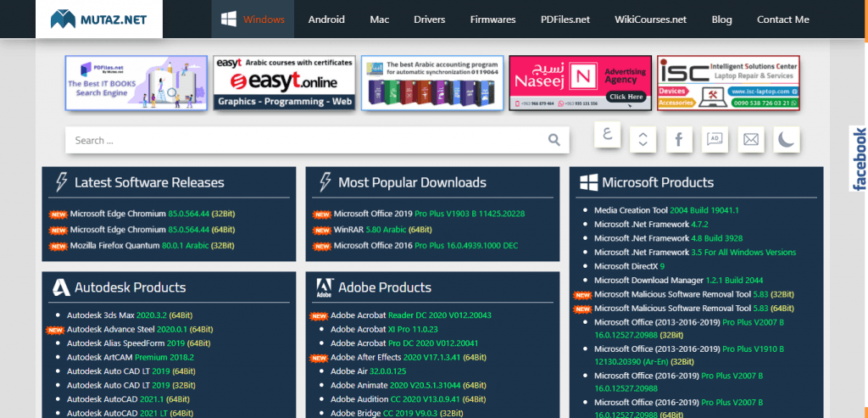Click the easyt.online courses banner

(284, 83)
